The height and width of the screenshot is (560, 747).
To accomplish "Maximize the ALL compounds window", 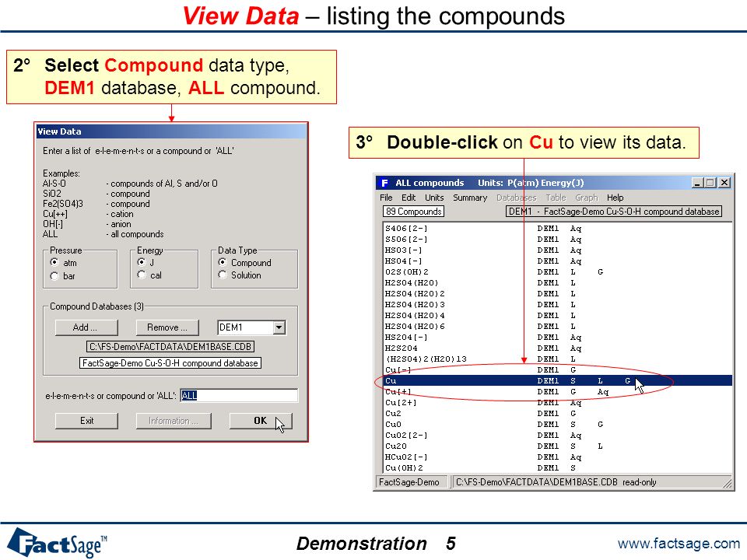I will pos(710,183).
